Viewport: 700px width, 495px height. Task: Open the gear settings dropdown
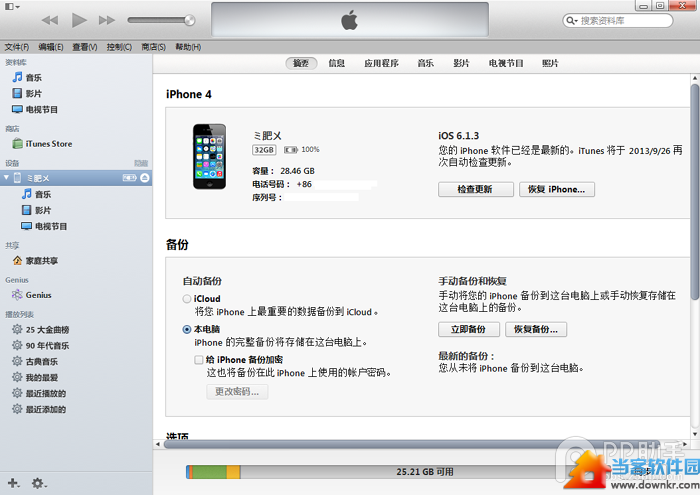pos(39,483)
